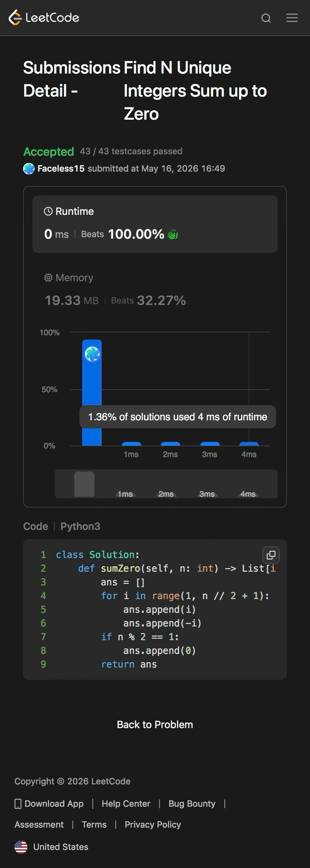Click the LeetCode logo icon

15,18
